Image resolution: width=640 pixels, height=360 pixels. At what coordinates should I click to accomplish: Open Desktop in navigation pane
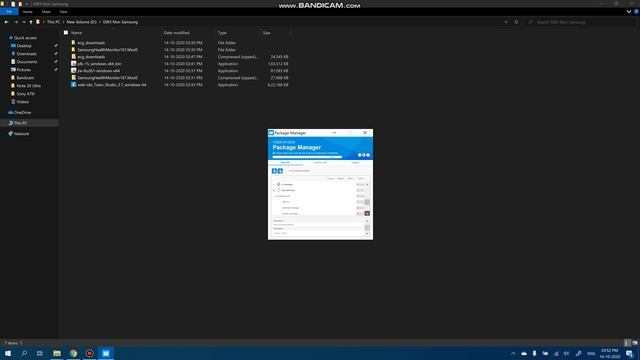pyautogui.click(x=24, y=46)
